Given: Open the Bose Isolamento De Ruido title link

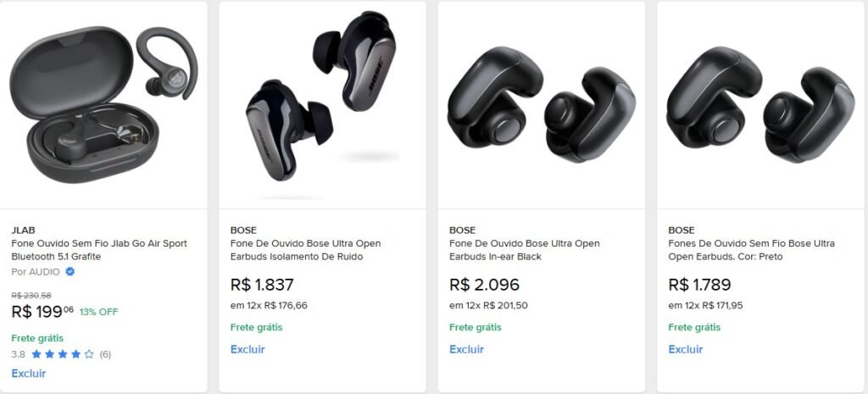Looking at the screenshot, I should point(305,250).
